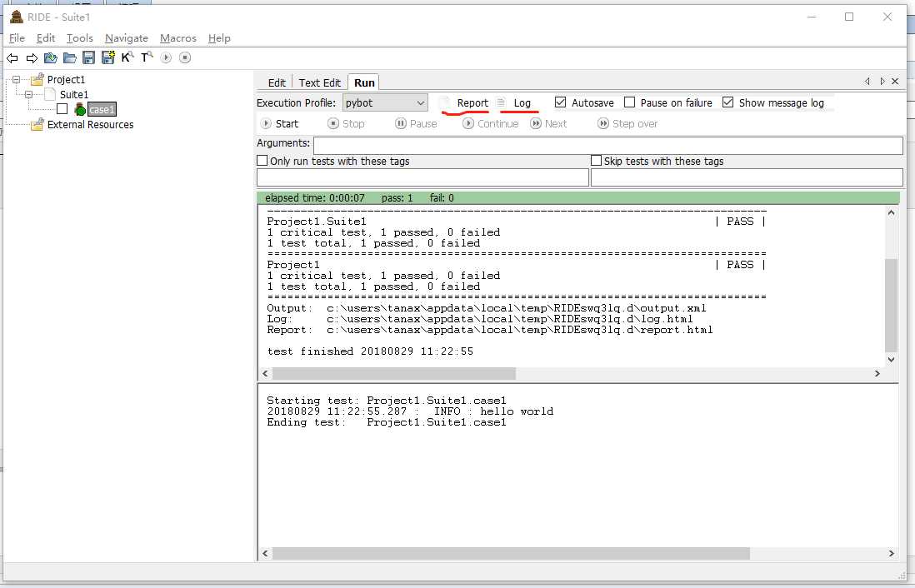Click the Project1 folder icon
This screenshot has width=915, height=588.
pyautogui.click(x=37, y=79)
